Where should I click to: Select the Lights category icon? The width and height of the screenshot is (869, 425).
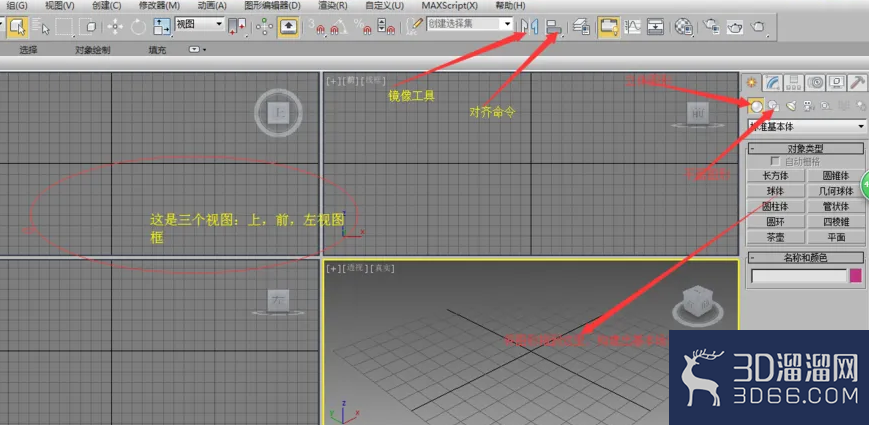point(791,105)
